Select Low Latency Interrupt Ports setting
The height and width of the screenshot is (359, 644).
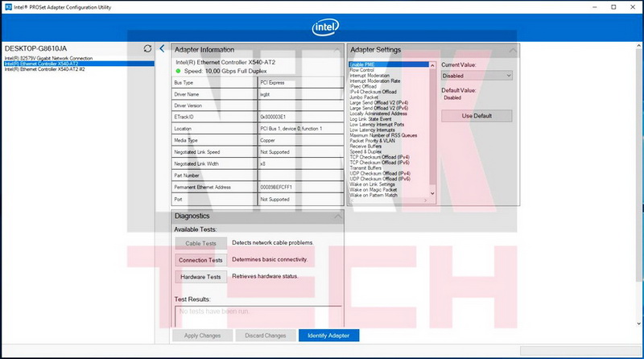coord(377,125)
